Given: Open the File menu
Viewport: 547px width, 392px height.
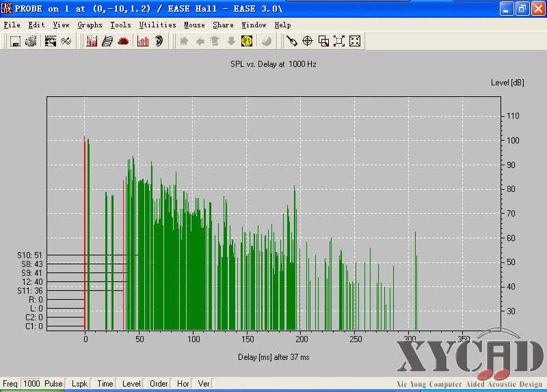Looking at the screenshot, I should click(x=12, y=25).
